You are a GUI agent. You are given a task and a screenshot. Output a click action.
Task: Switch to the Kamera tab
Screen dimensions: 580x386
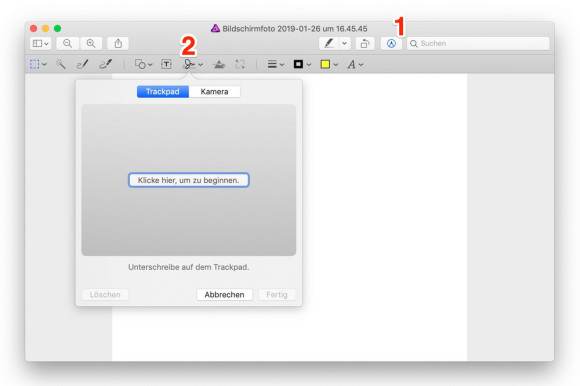pos(215,92)
